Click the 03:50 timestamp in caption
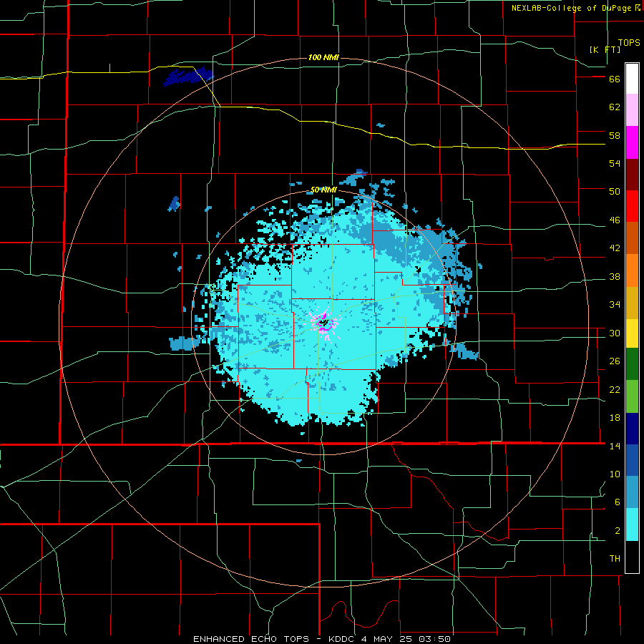This screenshot has height=644, width=644. coord(434,639)
